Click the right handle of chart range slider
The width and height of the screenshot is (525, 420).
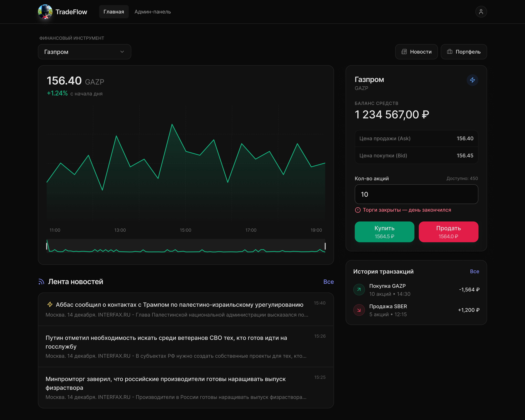click(325, 246)
